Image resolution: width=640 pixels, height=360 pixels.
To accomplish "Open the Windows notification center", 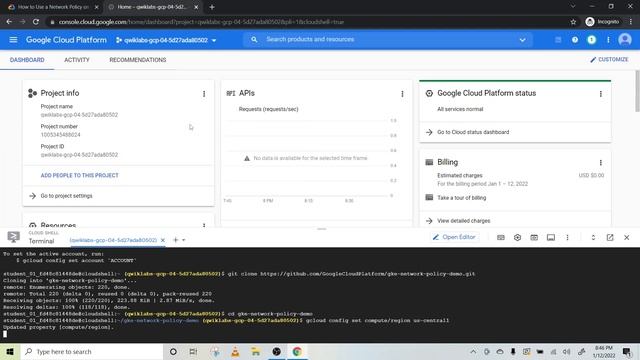I will tap(627, 351).
